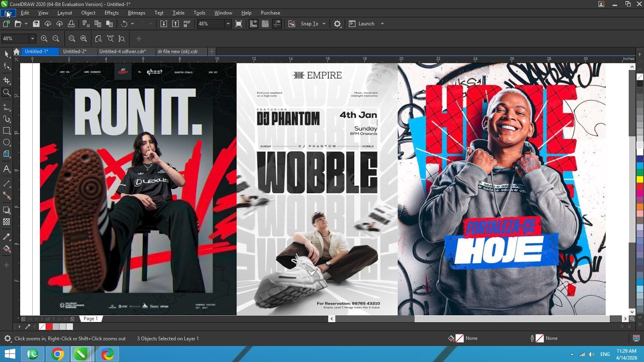Choose the Freehand drawing tool
Screen dimensions: 644x362
coord(7,107)
